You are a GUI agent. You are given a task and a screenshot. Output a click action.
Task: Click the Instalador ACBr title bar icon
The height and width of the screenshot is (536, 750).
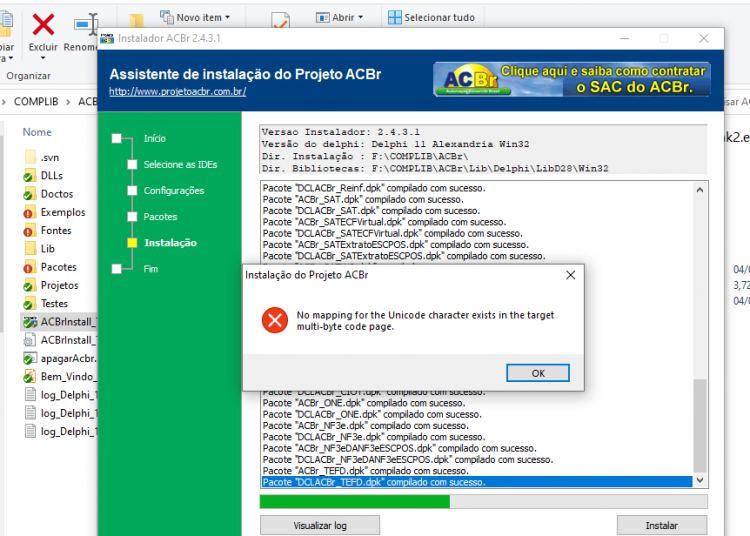pyautogui.click(x=107, y=38)
